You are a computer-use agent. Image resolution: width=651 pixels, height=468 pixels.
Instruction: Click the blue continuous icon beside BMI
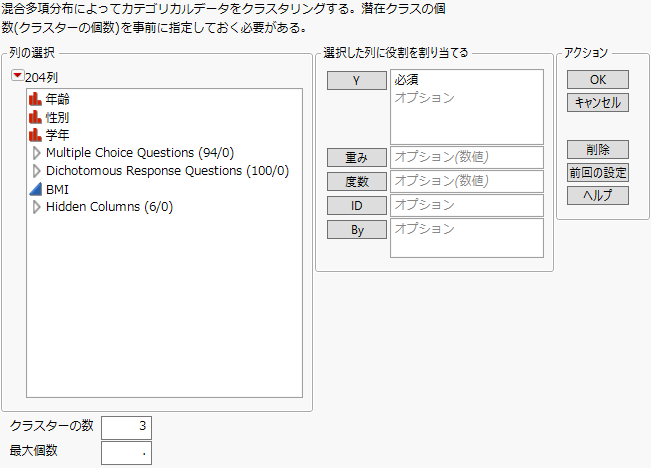[38, 189]
